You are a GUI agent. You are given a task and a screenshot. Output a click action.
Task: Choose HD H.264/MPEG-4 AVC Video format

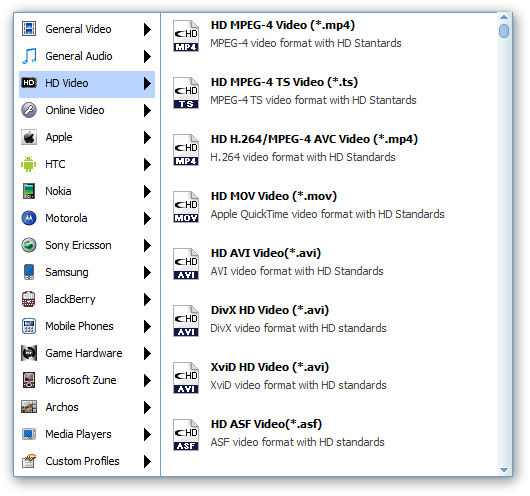pyautogui.click(x=314, y=139)
